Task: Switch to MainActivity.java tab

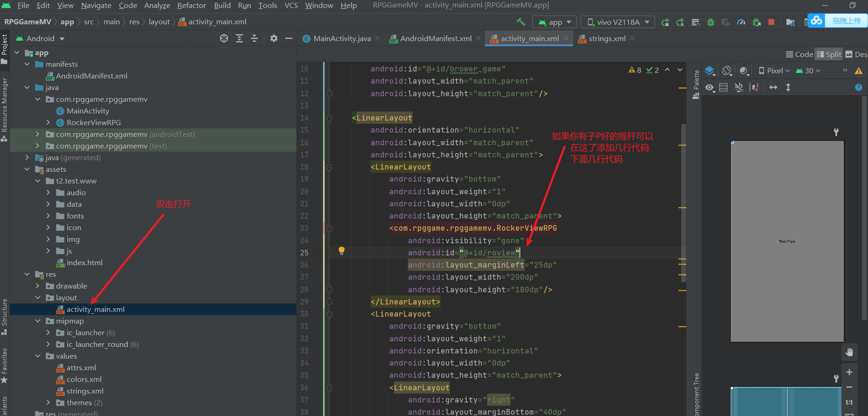Action: [342, 38]
